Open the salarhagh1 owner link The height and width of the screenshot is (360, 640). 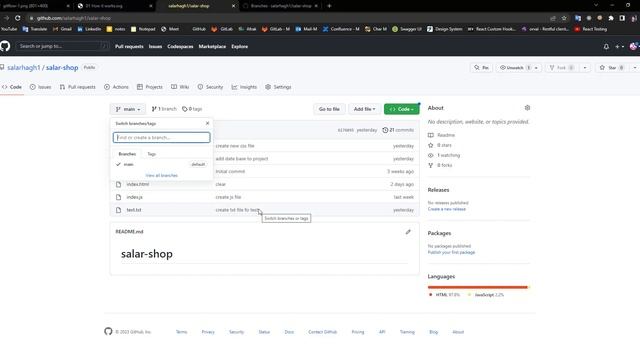(x=24, y=68)
